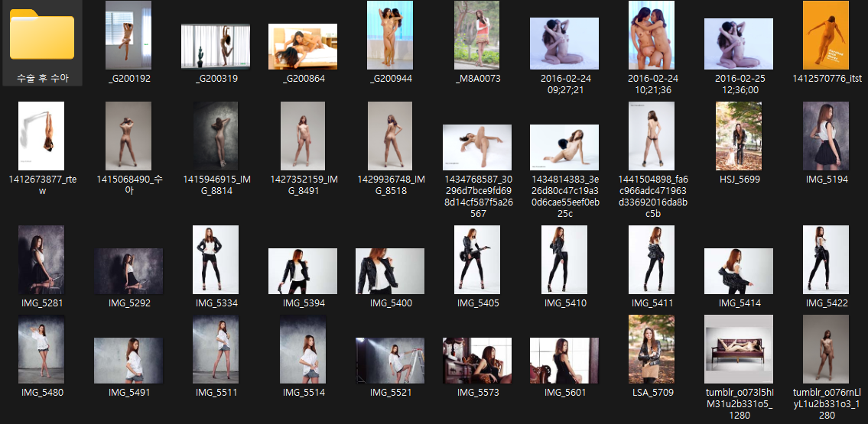Select the IMG_5405 thumbnail
This screenshot has width=868, height=424.
(x=477, y=260)
